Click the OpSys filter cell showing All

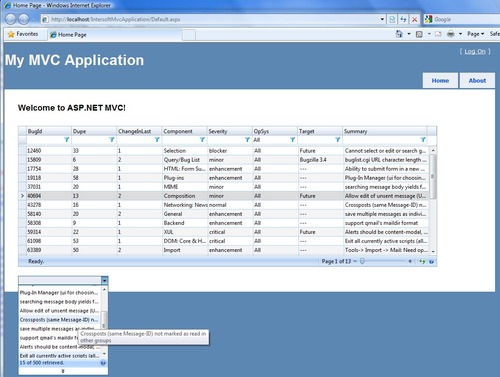tap(271, 140)
